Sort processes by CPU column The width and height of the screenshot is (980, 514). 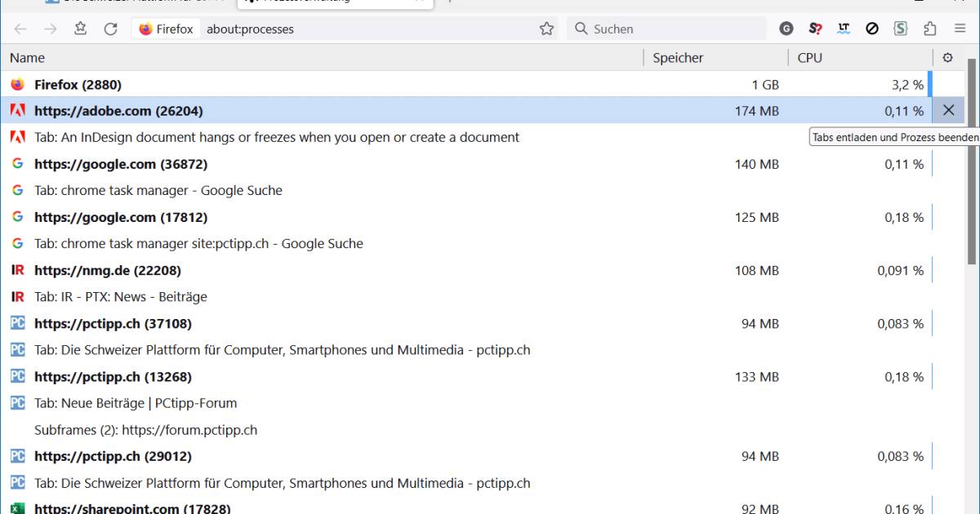pyautogui.click(x=809, y=58)
